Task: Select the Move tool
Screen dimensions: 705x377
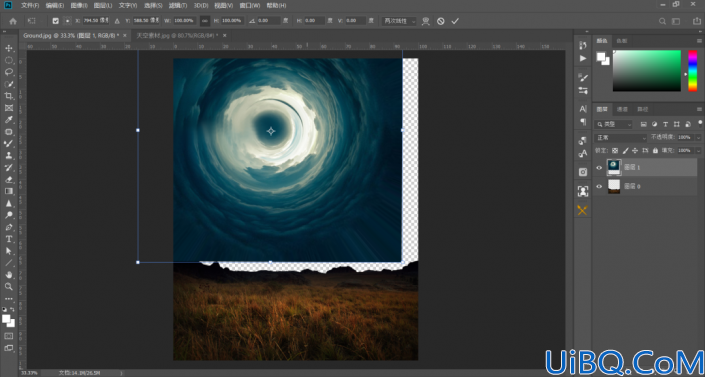Action: pyautogui.click(x=9, y=48)
